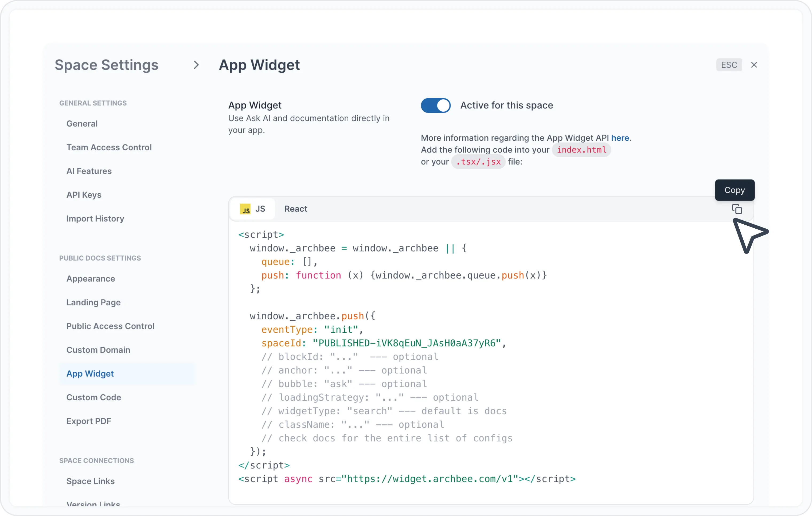Click the PUBLIC DOCS SETTINGS section header
812x516 pixels.
coord(100,258)
